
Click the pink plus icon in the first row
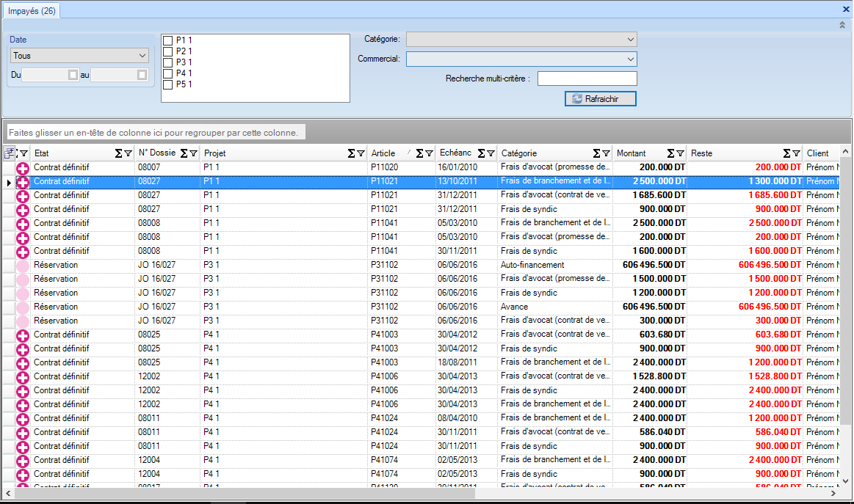click(x=23, y=168)
